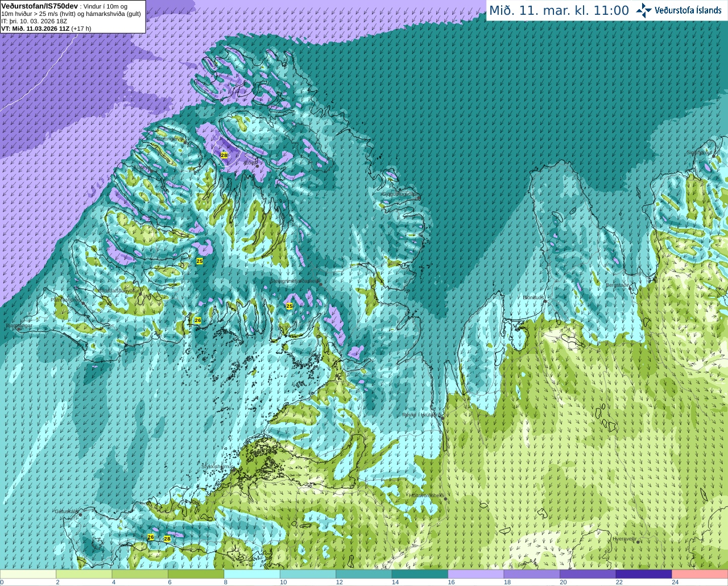Pick the cyan 8–10 legend swatch
This screenshot has width=728, height=586.
[252, 574]
